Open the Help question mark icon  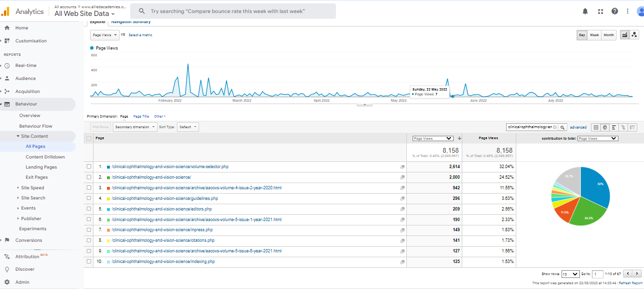615,11
